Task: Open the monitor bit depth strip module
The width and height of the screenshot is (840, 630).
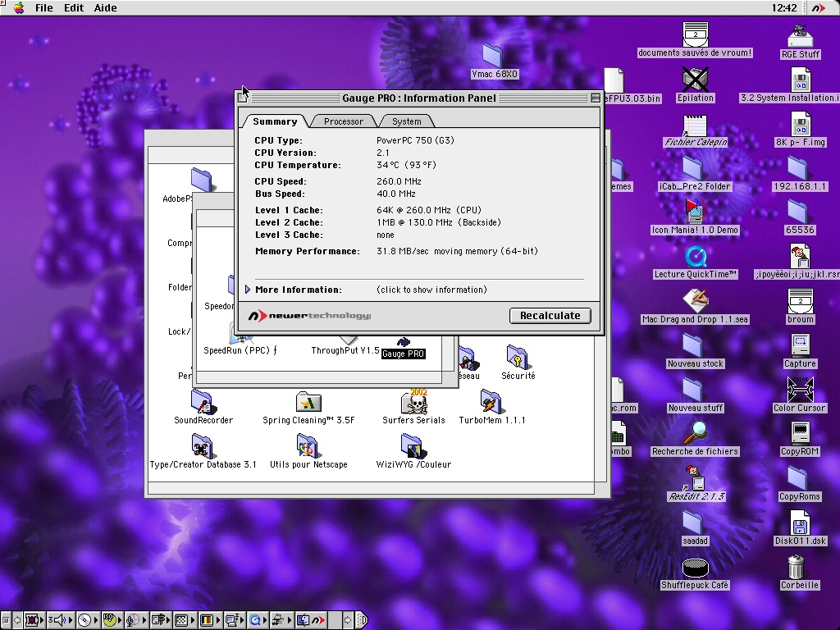Action: coord(185,620)
